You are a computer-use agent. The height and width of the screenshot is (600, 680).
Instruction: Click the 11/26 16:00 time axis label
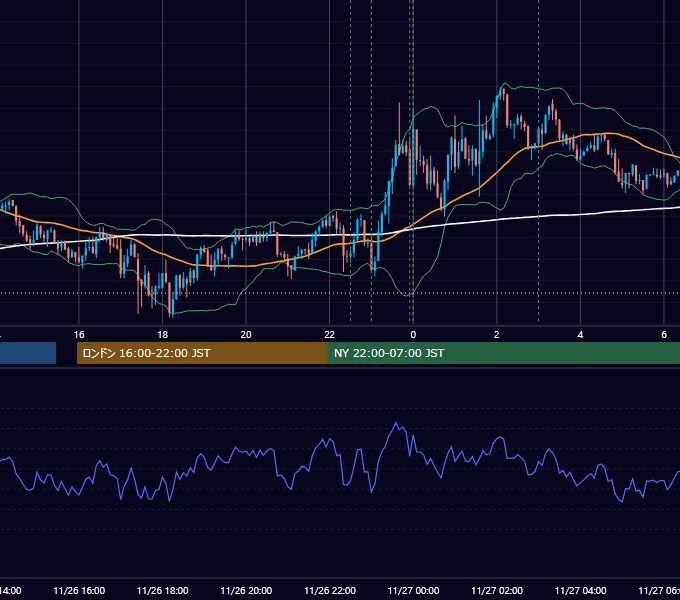[79, 590]
